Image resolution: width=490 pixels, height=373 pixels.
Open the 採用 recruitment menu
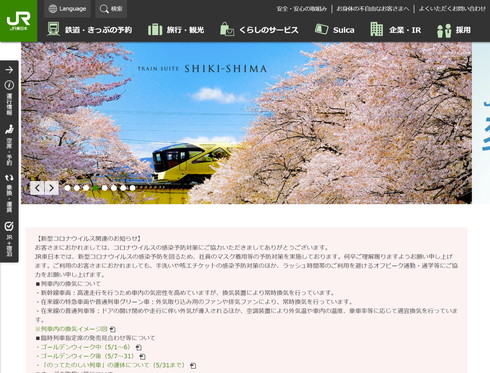(x=454, y=30)
